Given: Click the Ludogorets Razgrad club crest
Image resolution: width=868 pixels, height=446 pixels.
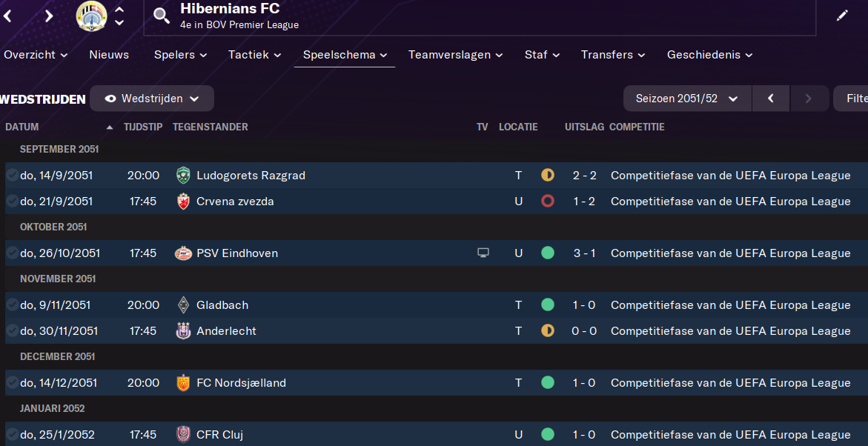Looking at the screenshot, I should pyautogui.click(x=183, y=176).
